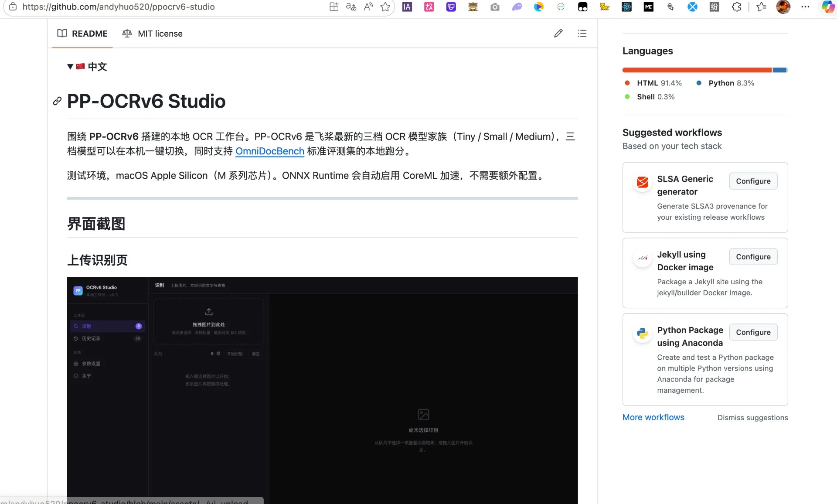The width and height of the screenshot is (837, 504).
Task: Click the Python 8.3% language entry
Action: pyautogui.click(x=725, y=83)
